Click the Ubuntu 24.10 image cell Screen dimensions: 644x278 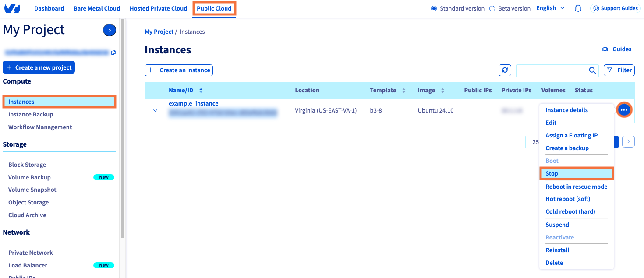click(435, 110)
